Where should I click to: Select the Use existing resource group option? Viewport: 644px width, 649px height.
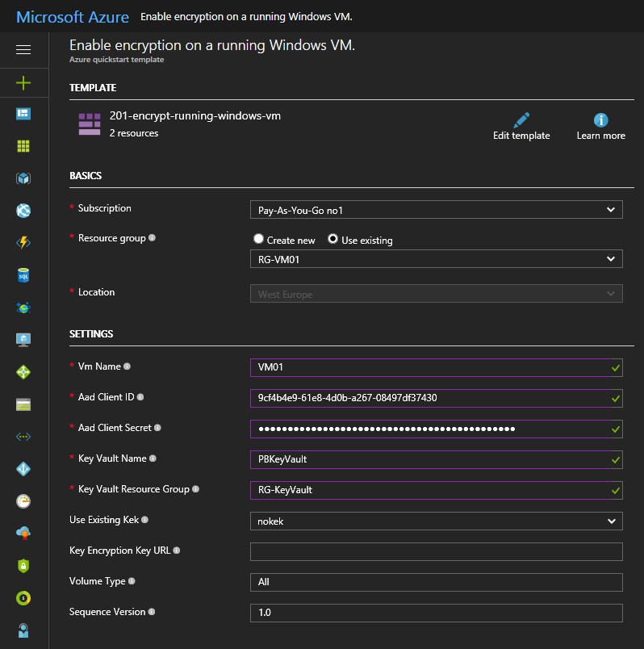(x=333, y=239)
